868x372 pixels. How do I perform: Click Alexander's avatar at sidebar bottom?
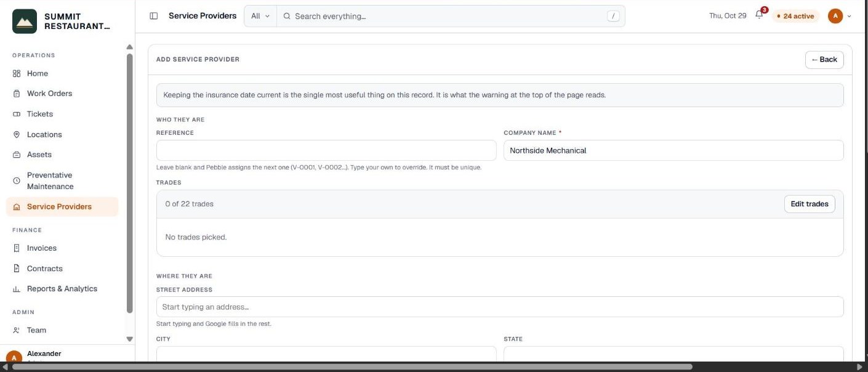point(14,357)
